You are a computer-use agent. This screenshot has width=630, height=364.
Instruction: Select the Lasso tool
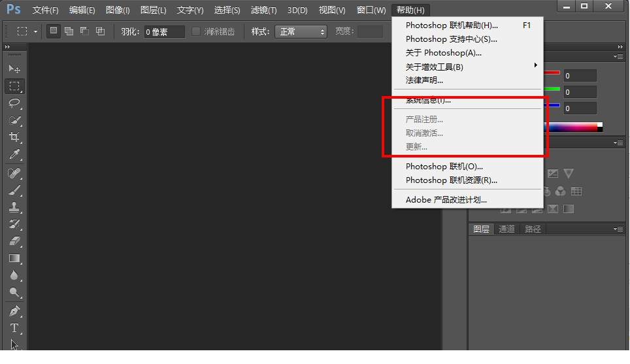coord(14,103)
